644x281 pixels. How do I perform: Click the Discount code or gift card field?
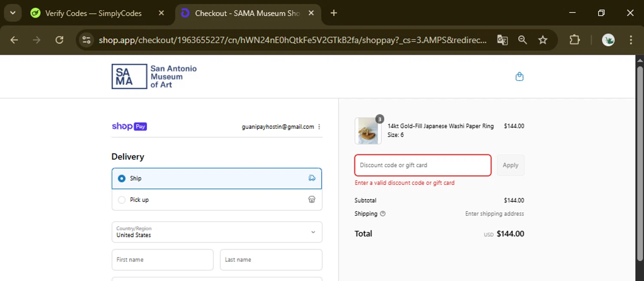coord(423,165)
